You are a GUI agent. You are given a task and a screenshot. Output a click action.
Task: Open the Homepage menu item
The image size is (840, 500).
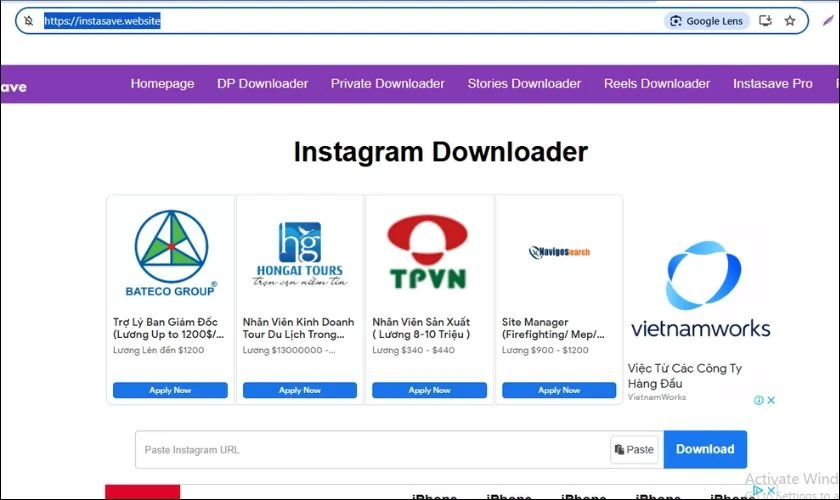[x=162, y=84]
